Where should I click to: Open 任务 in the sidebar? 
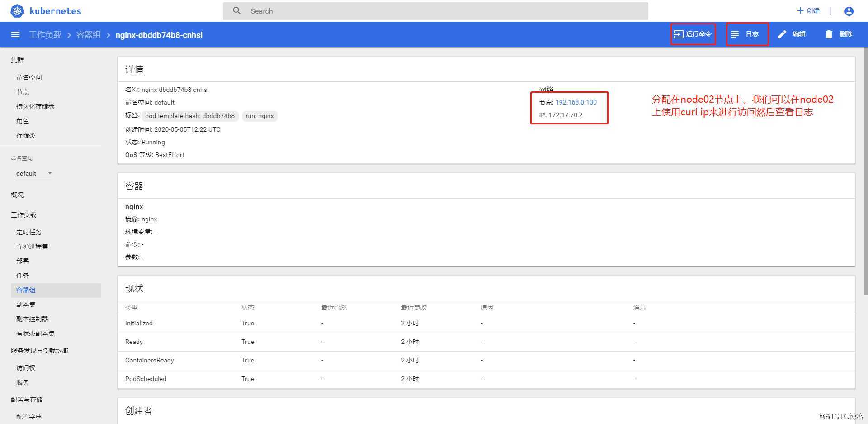[x=23, y=276]
